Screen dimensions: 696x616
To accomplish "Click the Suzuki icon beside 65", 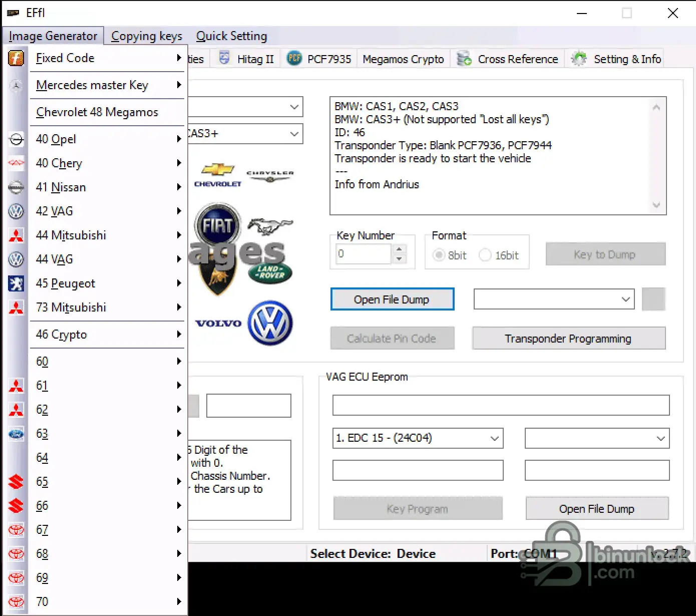I will 16,482.
